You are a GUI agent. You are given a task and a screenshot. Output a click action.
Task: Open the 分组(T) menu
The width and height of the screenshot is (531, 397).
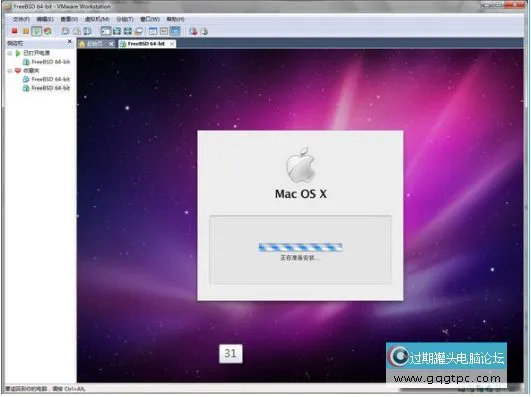125,19
